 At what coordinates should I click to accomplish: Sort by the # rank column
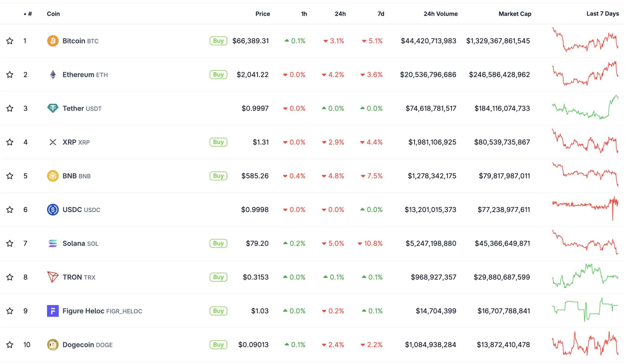click(x=28, y=14)
